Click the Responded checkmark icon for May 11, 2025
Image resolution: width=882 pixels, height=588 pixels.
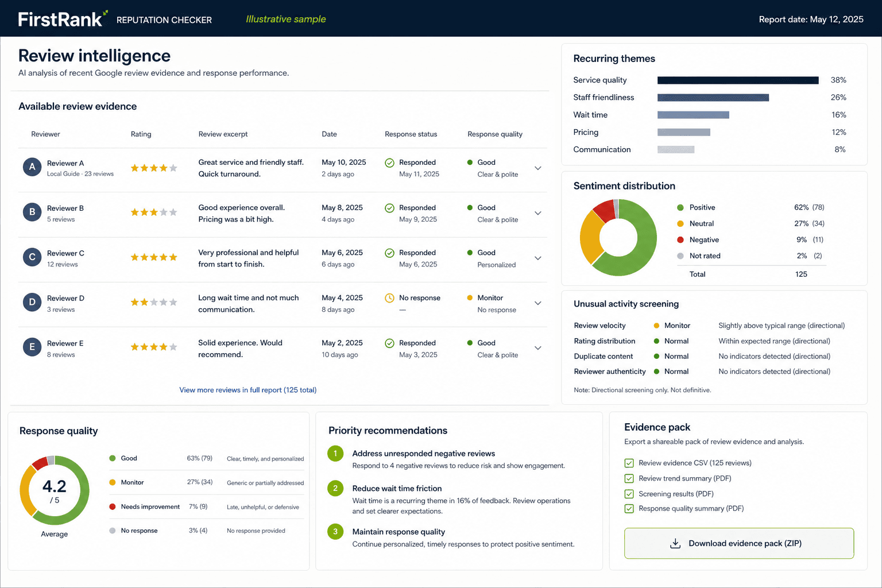[x=389, y=163]
